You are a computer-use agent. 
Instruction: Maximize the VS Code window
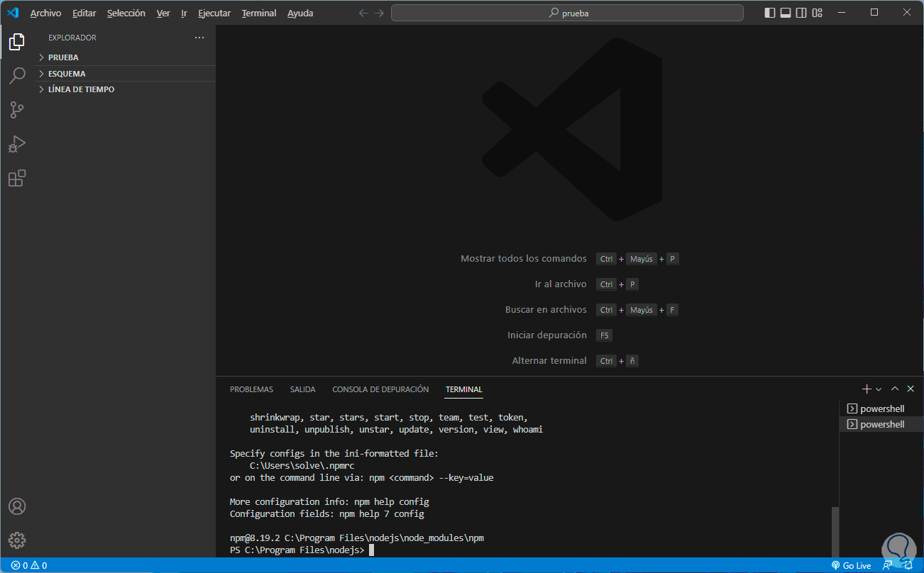[874, 13]
